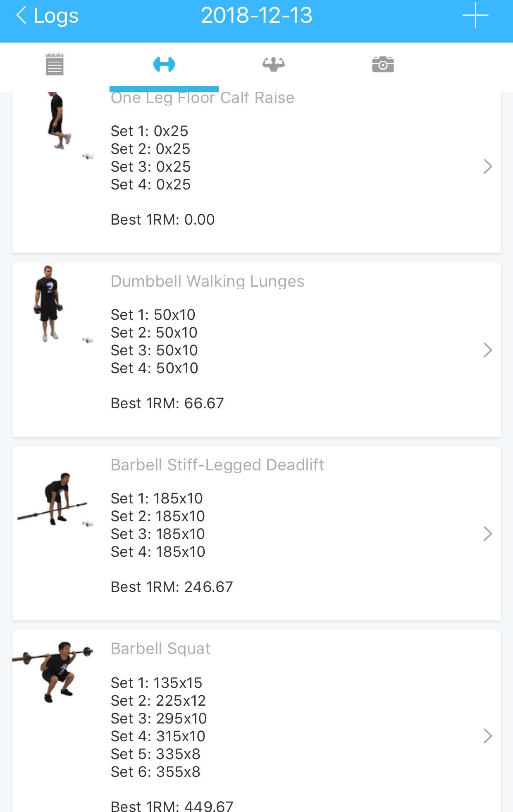The height and width of the screenshot is (812, 513).
Task: Tap the plus icon to add log
Action: 475,16
